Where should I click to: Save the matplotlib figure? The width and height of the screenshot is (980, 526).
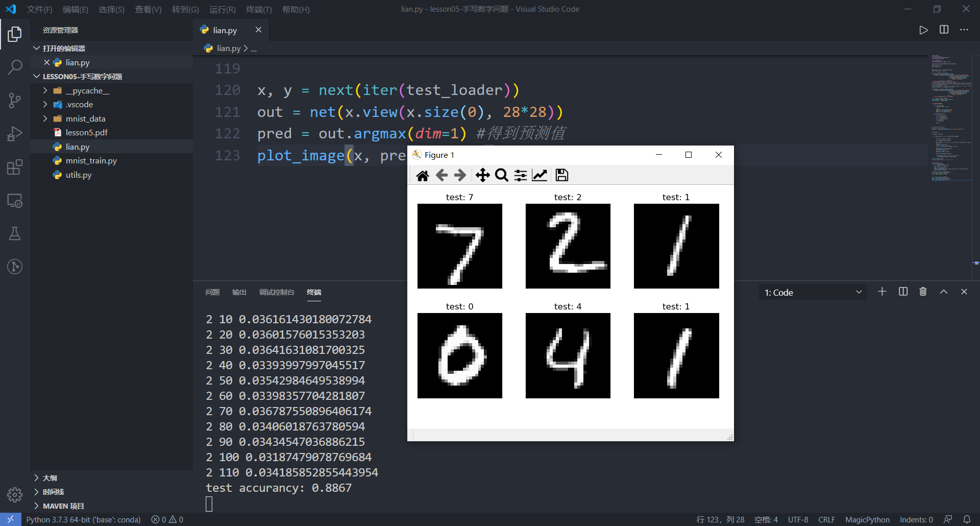click(561, 175)
